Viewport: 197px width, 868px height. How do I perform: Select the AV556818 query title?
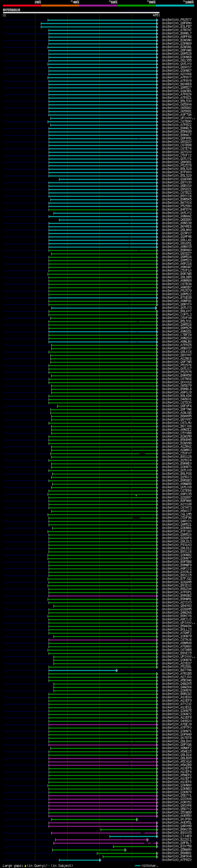[11, 10]
